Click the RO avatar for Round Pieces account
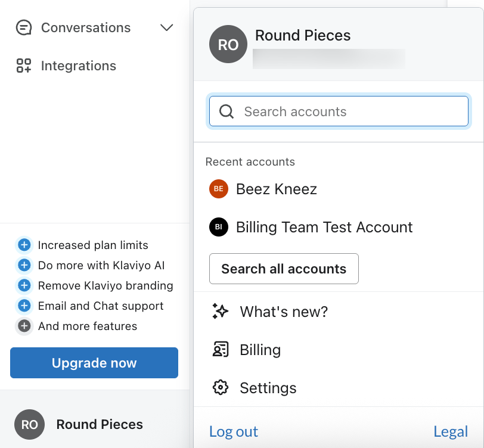This screenshot has width=484, height=448. [228, 44]
